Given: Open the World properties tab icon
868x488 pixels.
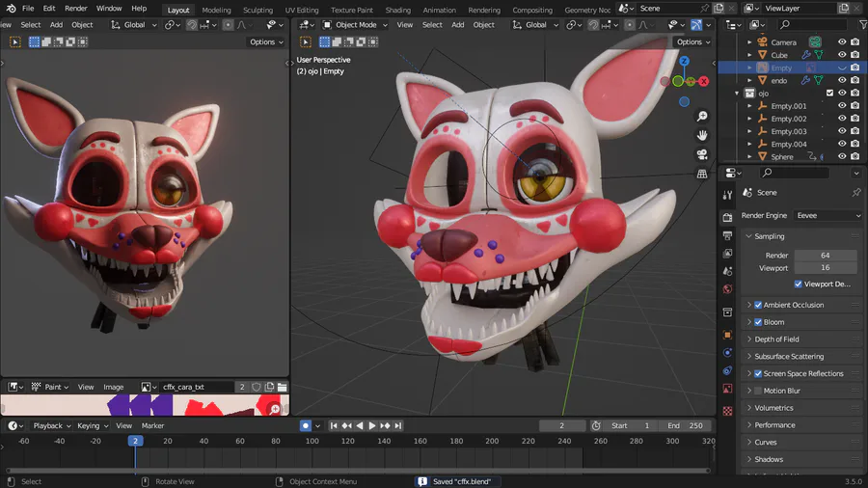Looking at the screenshot, I should 727,288.
